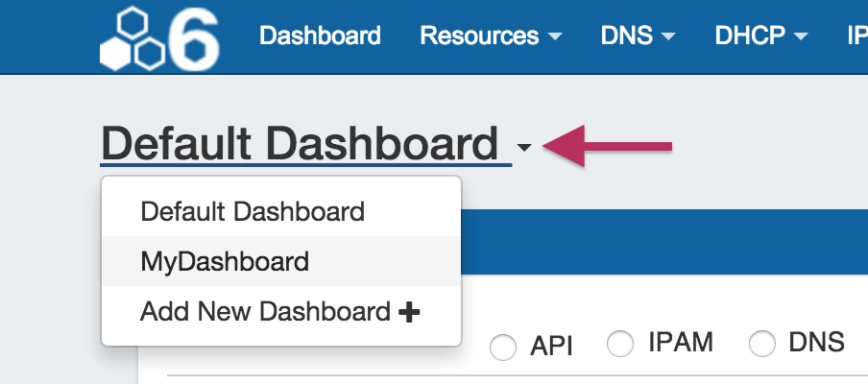Click Add New Dashboard option
The image size is (868, 384).
[266, 312]
